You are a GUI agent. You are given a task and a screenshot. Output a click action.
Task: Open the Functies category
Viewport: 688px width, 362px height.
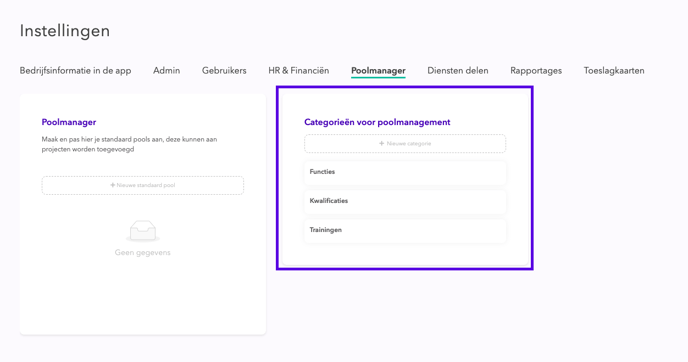point(405,172)
